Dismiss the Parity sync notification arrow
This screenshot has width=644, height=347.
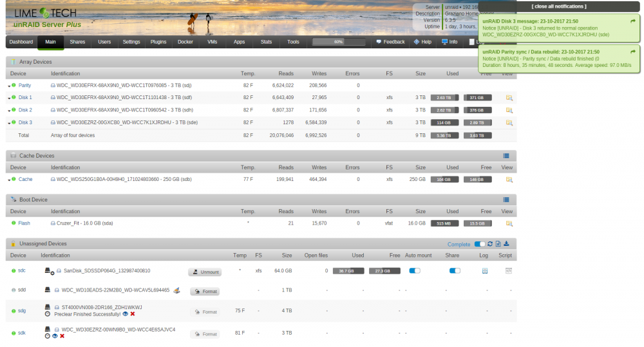click(633, 52)
